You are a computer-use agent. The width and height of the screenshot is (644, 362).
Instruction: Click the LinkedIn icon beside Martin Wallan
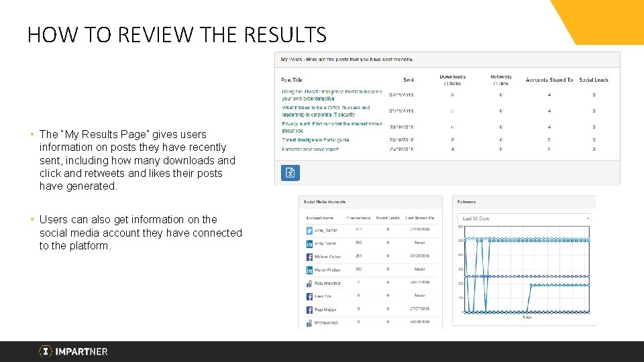click(x=309, y=270)
